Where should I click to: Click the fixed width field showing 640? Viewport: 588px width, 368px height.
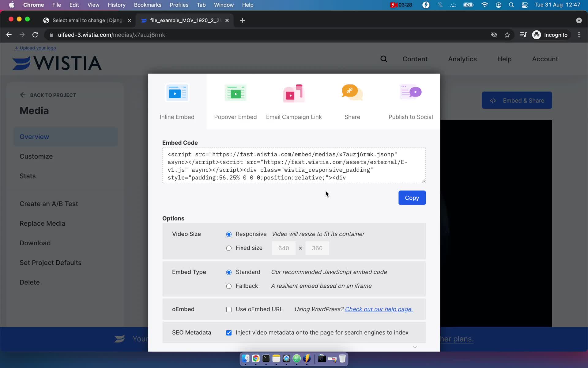[x=284, y=248]
